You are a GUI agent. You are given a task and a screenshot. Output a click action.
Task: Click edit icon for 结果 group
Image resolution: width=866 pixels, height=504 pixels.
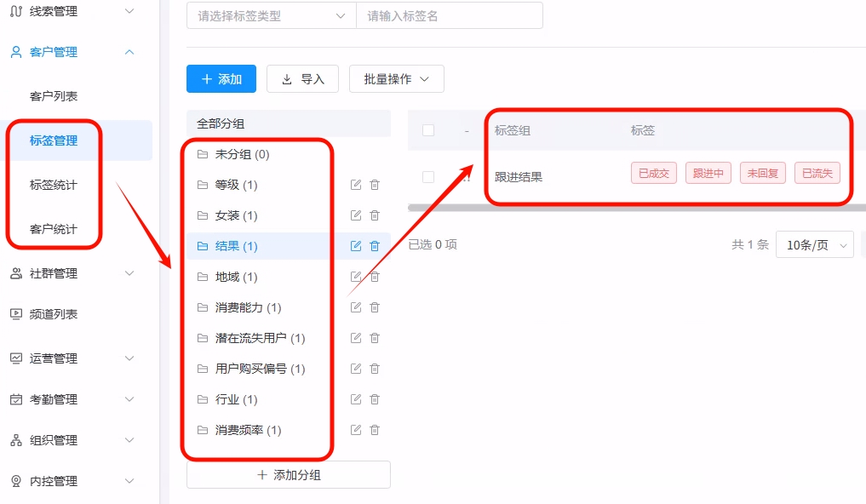[356, 246]
